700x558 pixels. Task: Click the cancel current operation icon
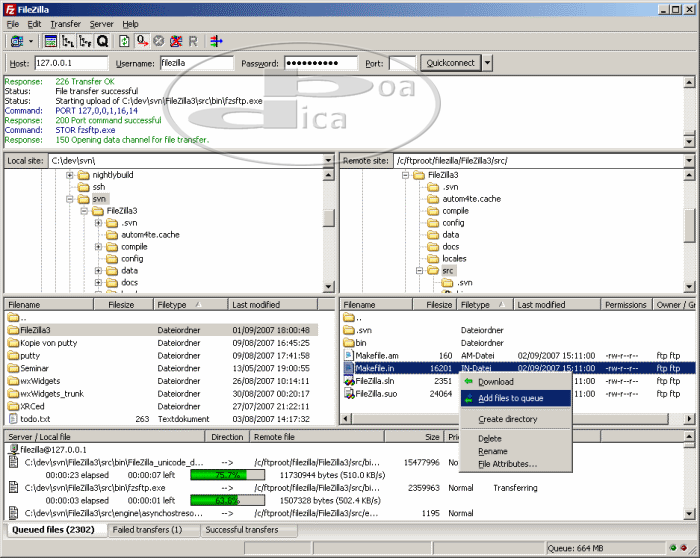pos(159,41)
